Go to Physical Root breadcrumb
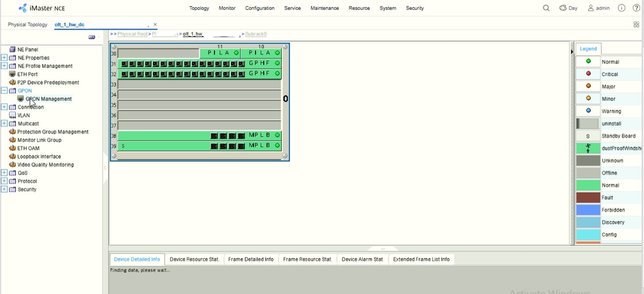Screen dimensions: 644x294 [133, 34]
